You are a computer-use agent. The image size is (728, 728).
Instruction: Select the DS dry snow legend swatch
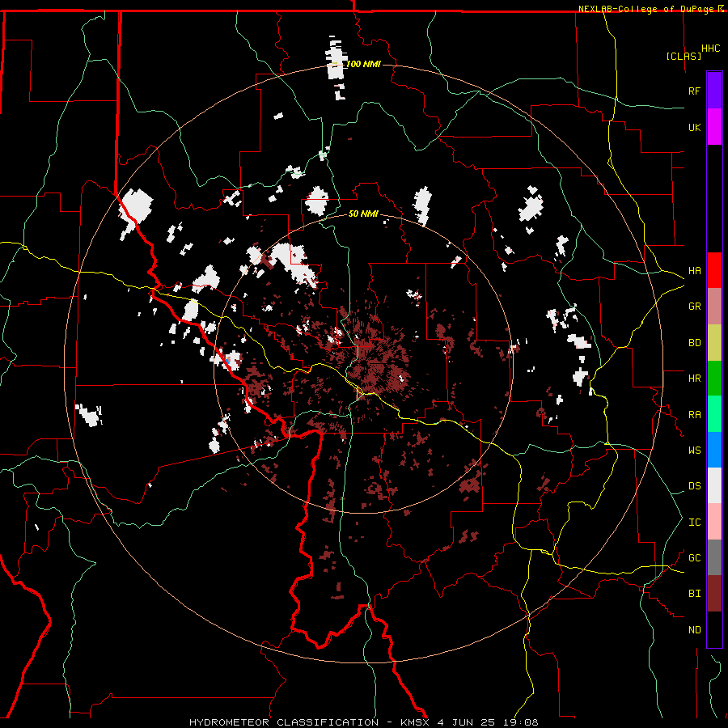(x=714, y=485)
